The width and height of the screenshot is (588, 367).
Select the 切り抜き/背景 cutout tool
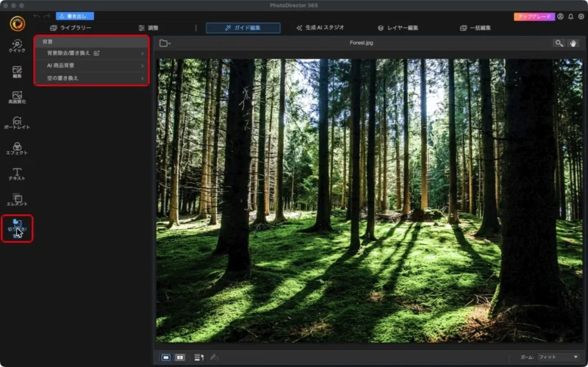pos(17,229)
